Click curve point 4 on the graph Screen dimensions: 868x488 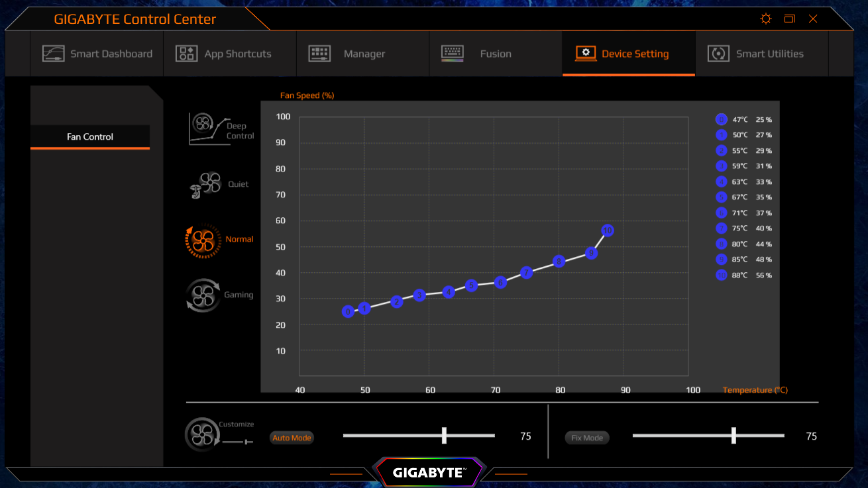(x=449, y=292)
